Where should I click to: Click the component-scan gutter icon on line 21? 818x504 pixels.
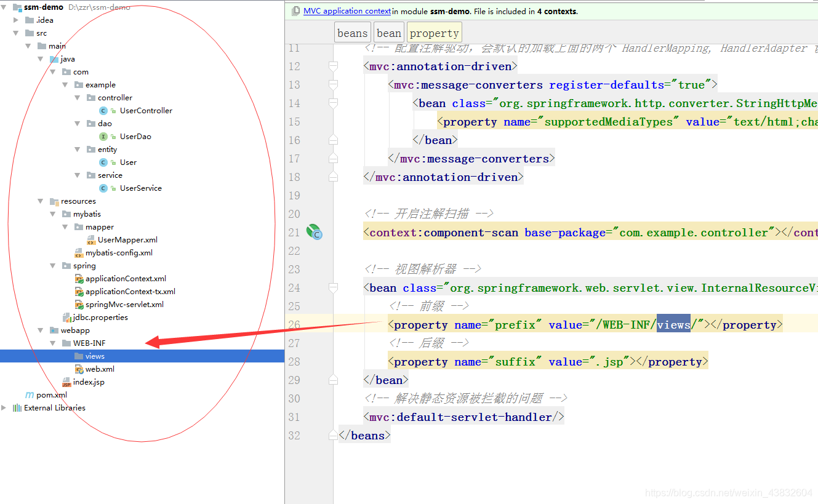315,232
